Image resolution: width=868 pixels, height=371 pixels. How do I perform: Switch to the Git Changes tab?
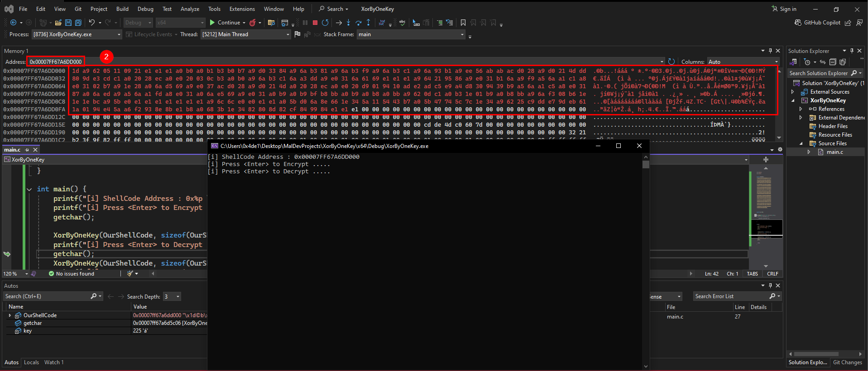[847, 362]
